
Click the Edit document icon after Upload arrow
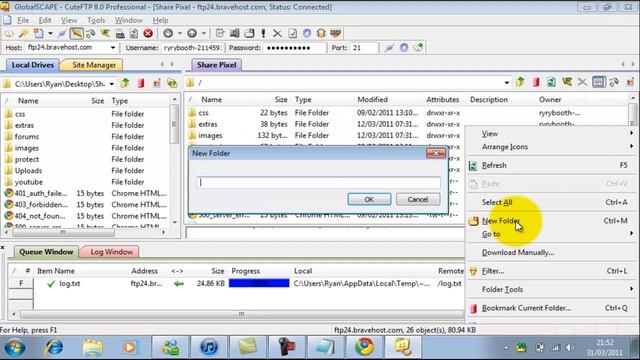click(220, 33)
